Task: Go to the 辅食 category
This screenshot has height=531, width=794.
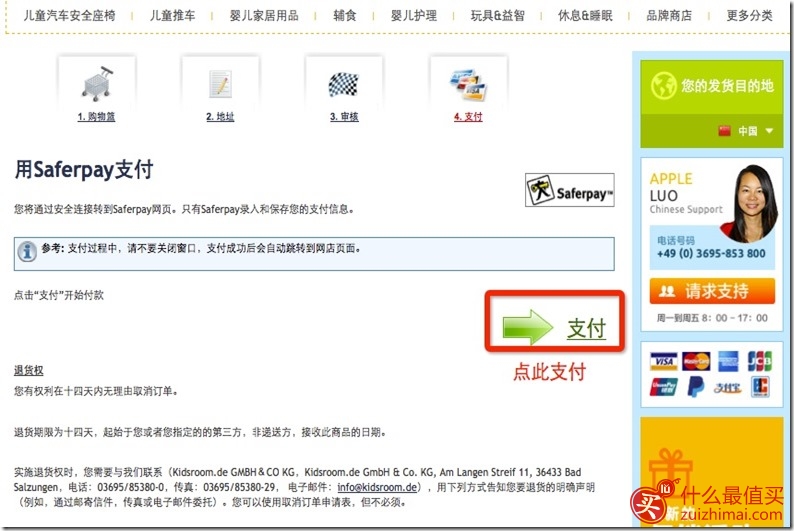Action: point(344,16)
